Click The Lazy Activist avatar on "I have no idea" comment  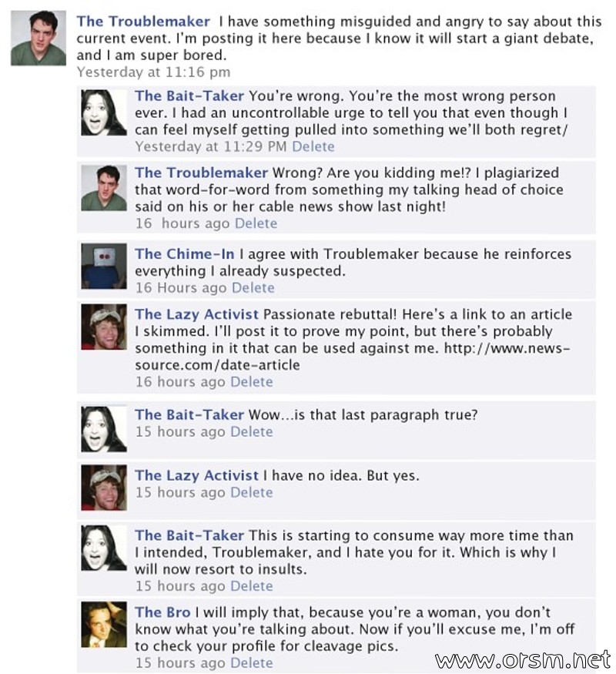click(104, 488)
